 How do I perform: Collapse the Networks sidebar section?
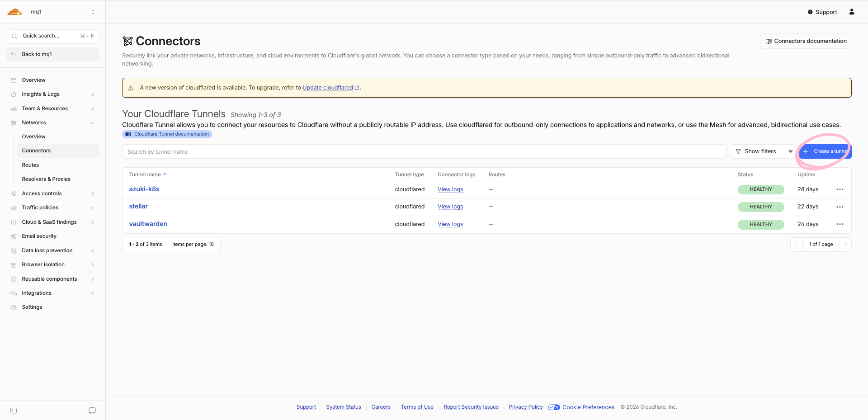point(92,123)
